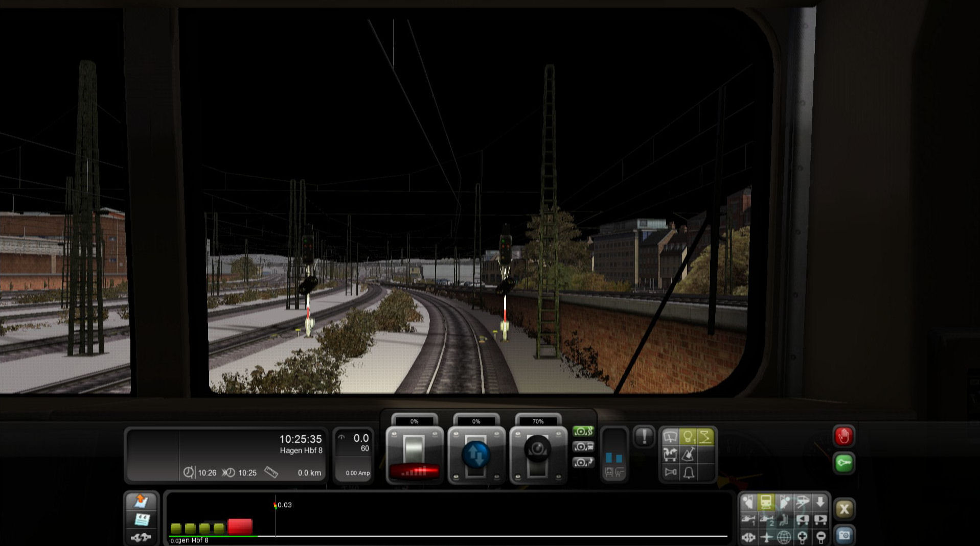Sound the horn

[670, 471]
